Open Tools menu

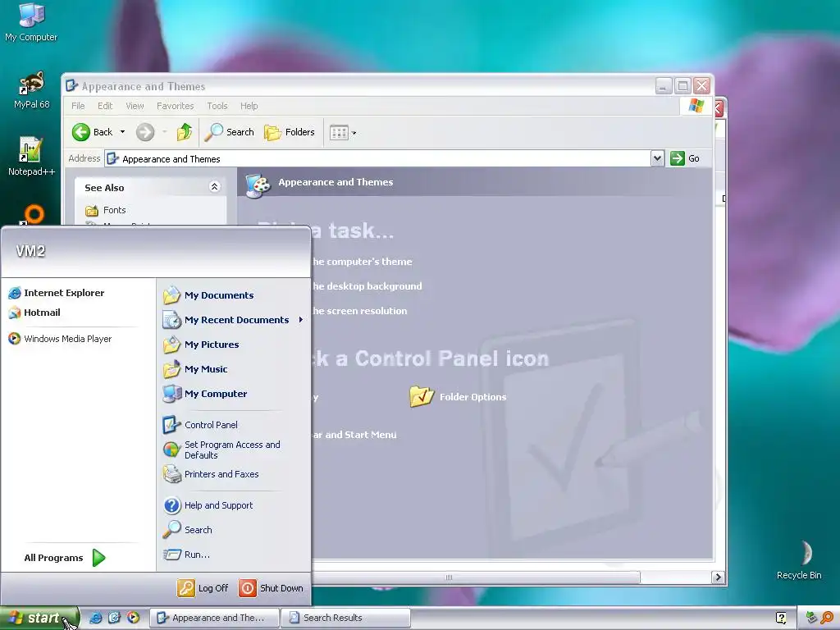click(x=217, y=106)
